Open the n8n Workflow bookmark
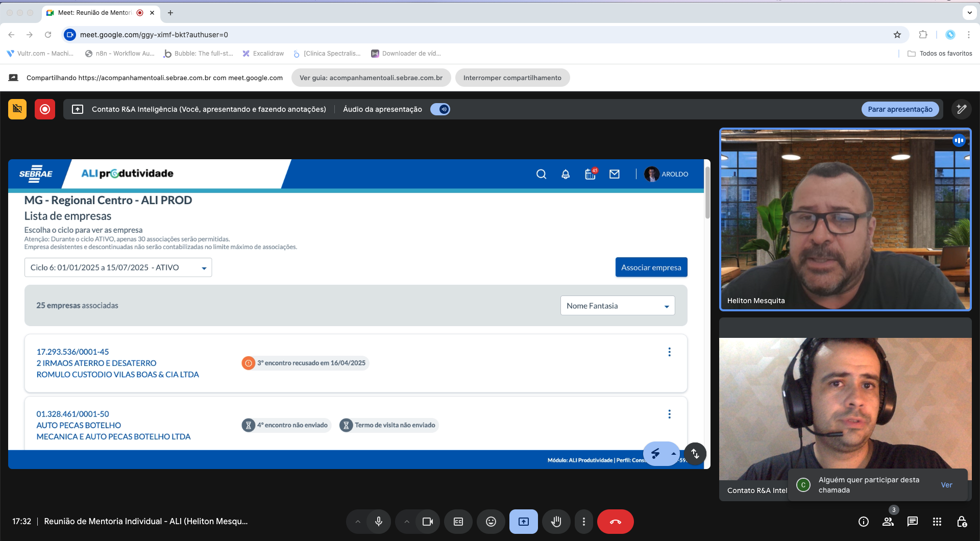This screenshot has width=980, height=541. 119,54
